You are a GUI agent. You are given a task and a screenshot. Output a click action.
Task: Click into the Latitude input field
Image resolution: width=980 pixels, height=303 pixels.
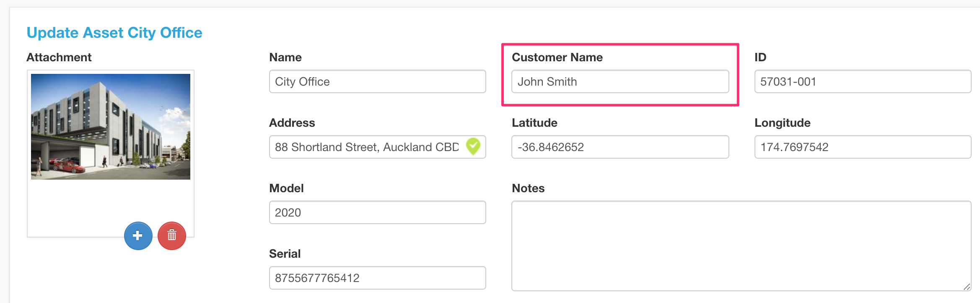620,147
